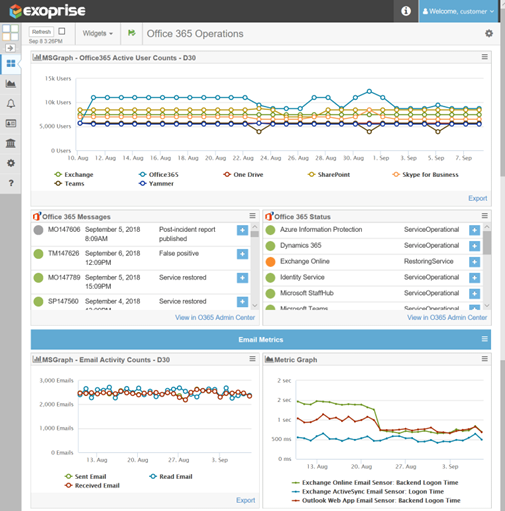This screenshot has width=505, height=511.
Task: Open Metric Graph widget menu
Action: pos(485,359)
